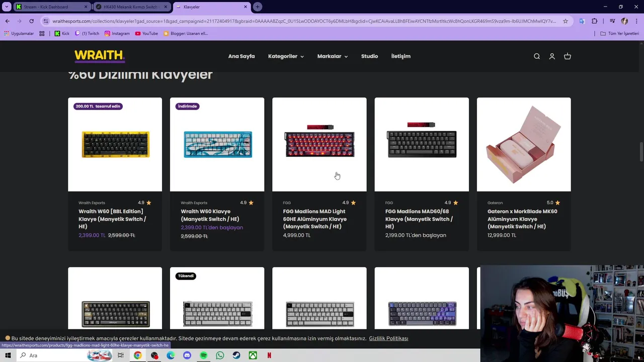Open the site search magnifier icon
Viewport: 644px width, 362px height.
(537, 56)
